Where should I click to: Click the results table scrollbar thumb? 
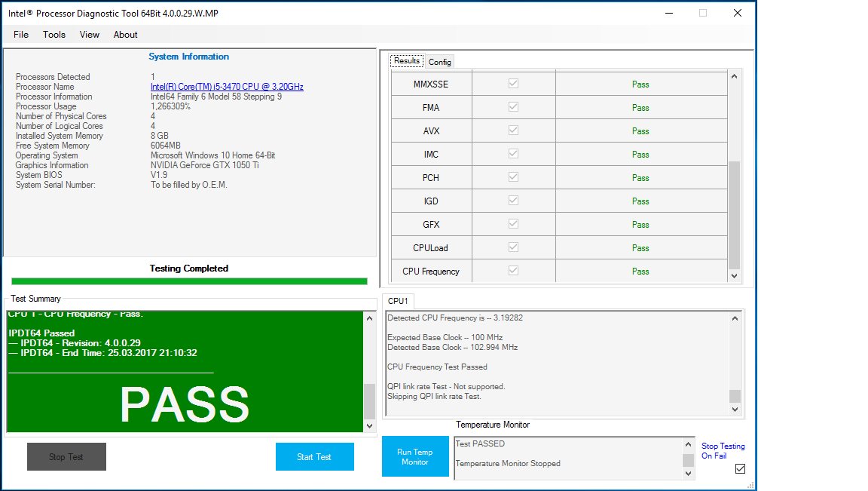click(734, 215)
